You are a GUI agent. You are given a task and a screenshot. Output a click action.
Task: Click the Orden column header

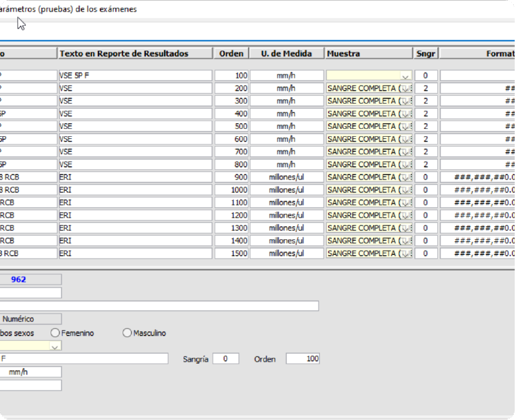(232, 54)
